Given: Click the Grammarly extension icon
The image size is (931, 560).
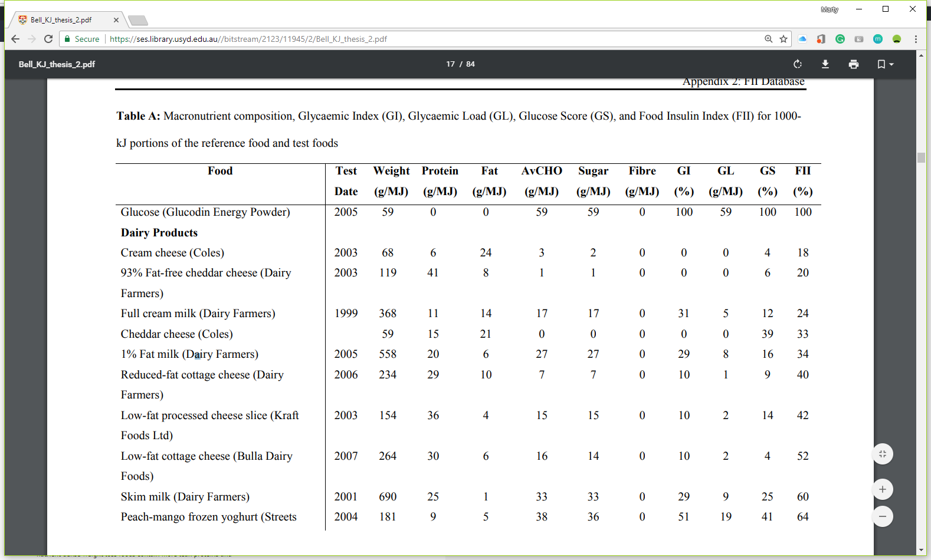Looking at the screenshot, I should click(840, 39).
